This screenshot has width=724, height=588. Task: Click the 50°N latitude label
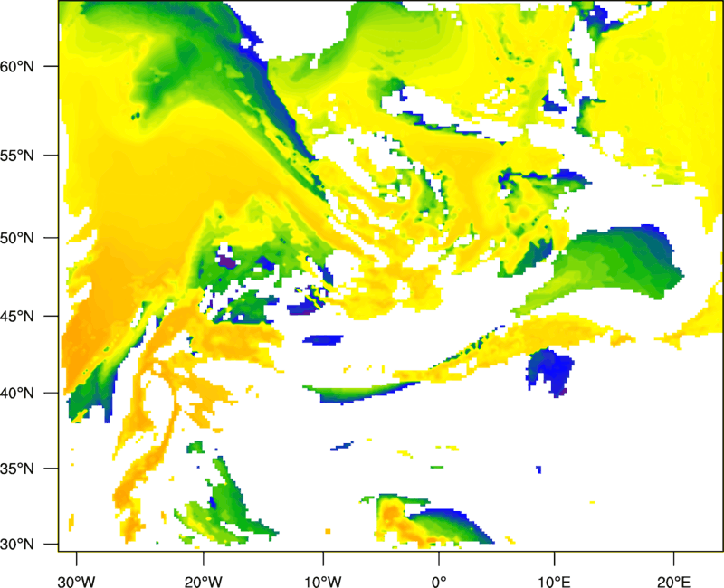[x=17, y=238]
